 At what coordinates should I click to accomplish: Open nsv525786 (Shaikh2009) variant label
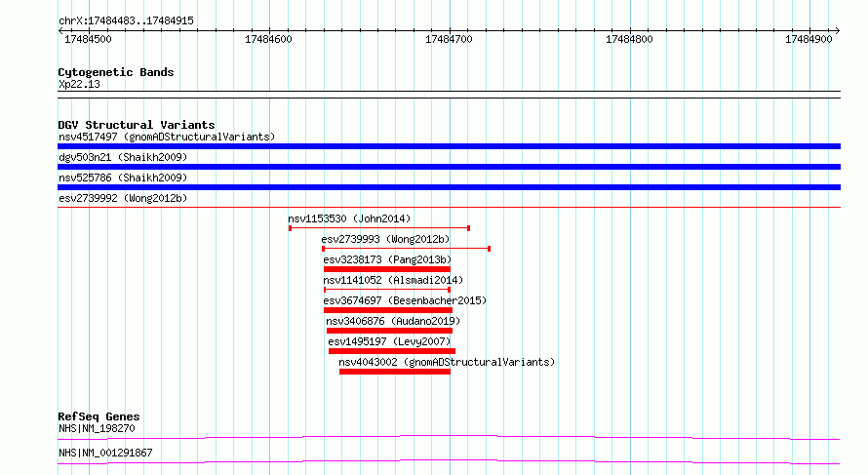coord(123,178)
